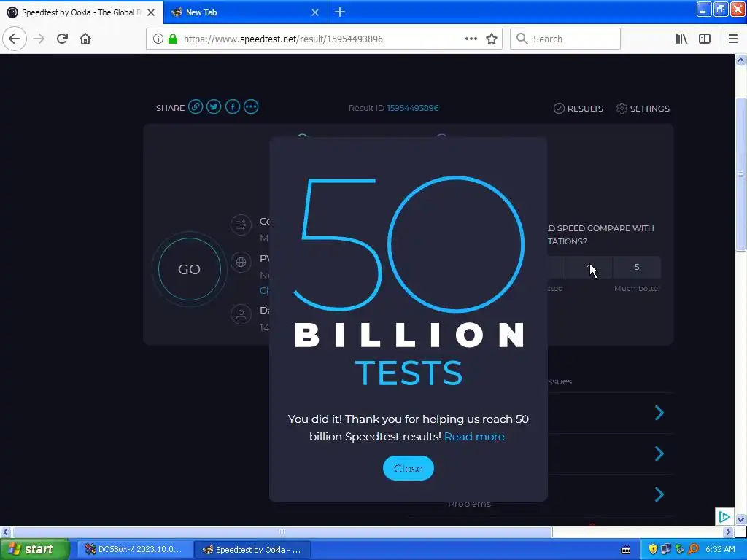Expand the second chevron row
Screen dimensions: 747x560
659,454
